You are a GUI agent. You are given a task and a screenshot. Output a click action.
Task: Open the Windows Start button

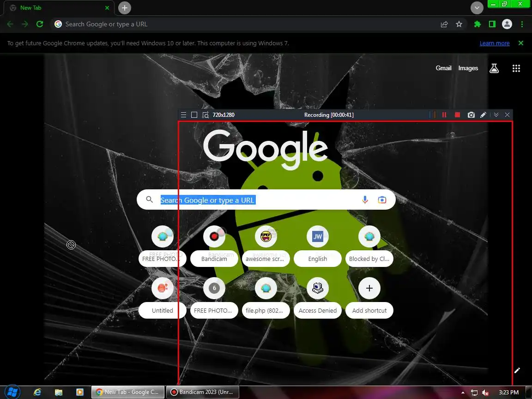click(x=12, y=392)
